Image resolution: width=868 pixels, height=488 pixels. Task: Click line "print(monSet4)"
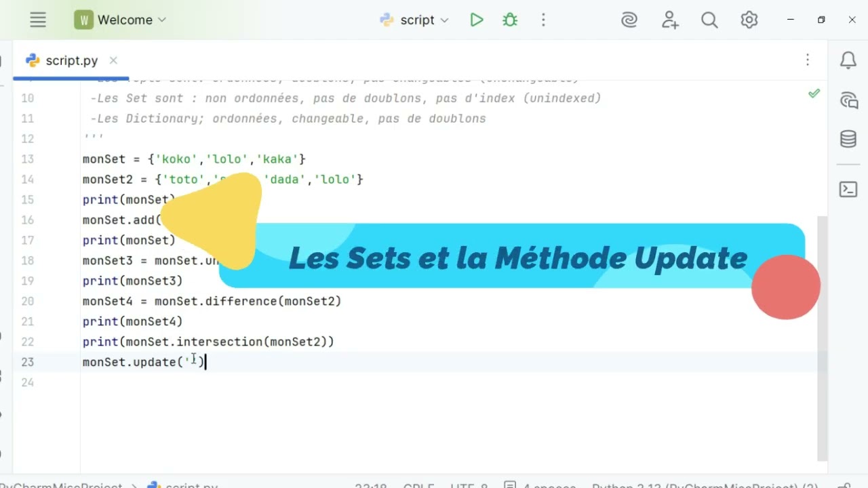pos(133,321)
